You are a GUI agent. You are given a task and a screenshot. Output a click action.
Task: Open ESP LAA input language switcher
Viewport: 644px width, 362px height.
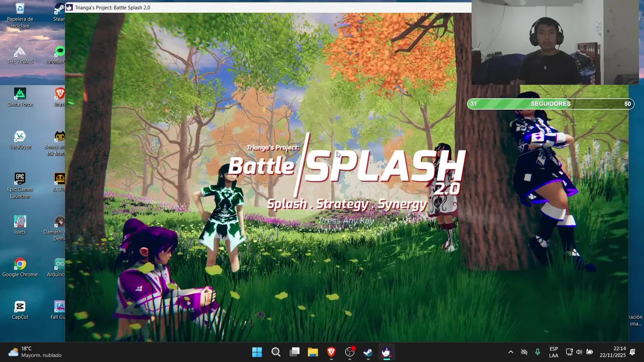[x=553, y=352]
